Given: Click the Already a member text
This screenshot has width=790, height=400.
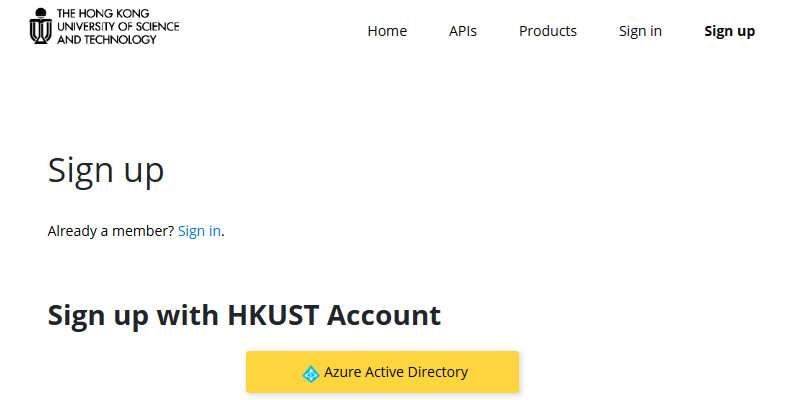Looking at the screenshot, I should 111,231.
